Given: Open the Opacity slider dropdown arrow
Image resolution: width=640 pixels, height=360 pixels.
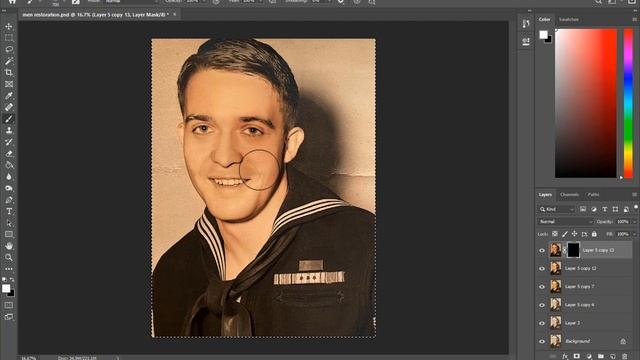Looking at the screenshot, I should (634, 222).
